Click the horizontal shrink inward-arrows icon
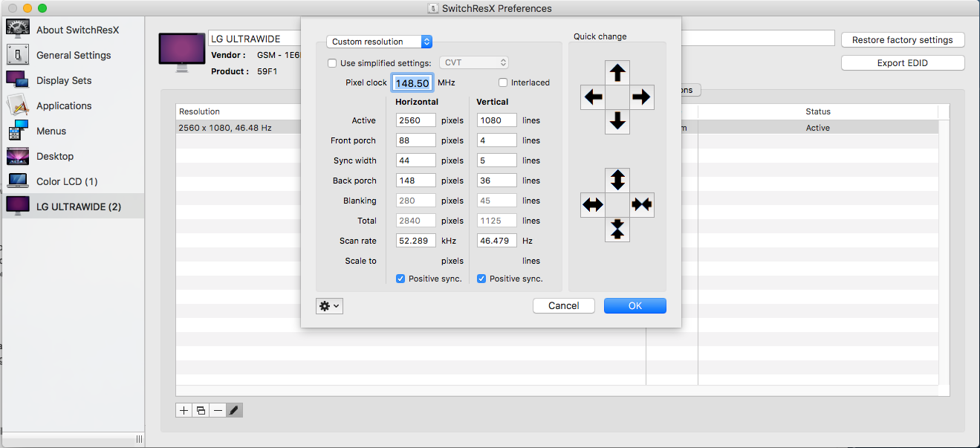The width and height of the screenshot is (980, 448). point(642,204)
